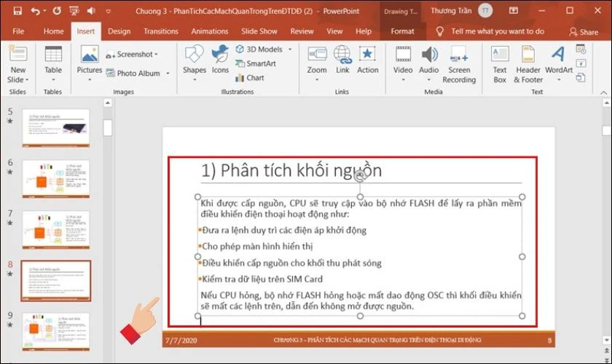Go to the Slide Show tab
This screenshot has width=612, height=364.
click(x=259, y=31)
